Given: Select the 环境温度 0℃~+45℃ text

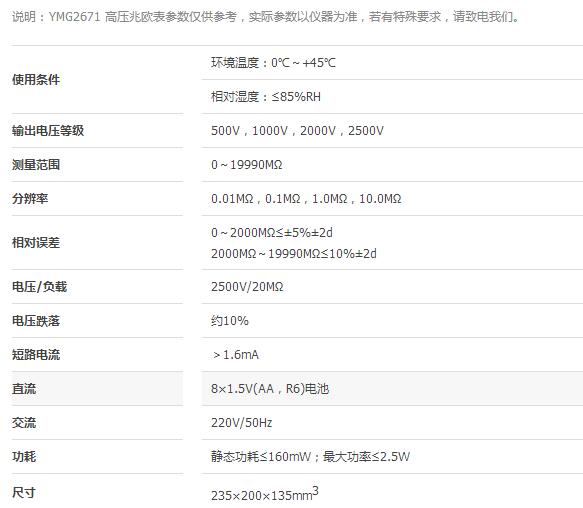Looking at the screenshot, I should (273, 62).
